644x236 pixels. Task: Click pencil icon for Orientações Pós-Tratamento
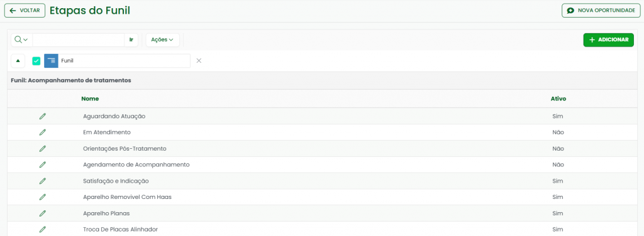coord(43,149)
